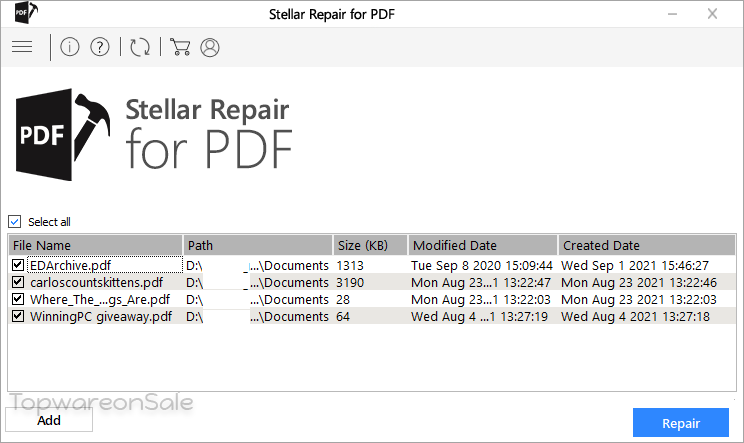Sort by the Size (KB) column header
Image resolution: width=744 pixels, height=443 pixels.
371,245
